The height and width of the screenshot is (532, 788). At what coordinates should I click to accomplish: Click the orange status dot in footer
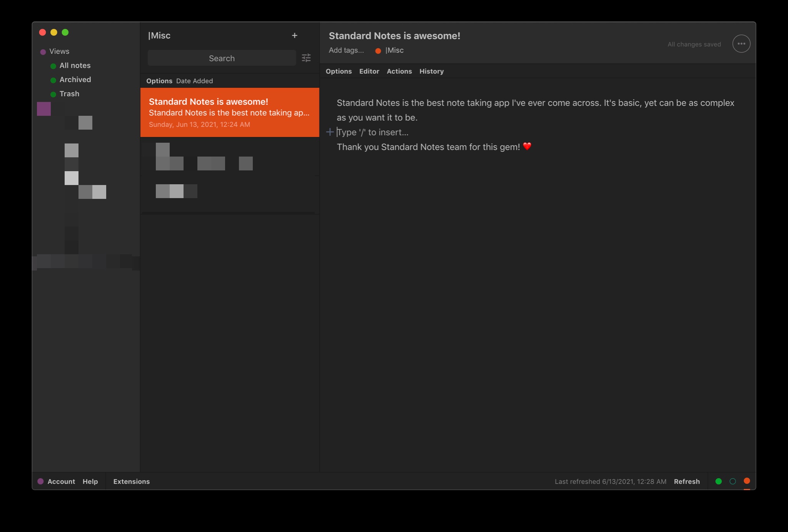coord(747,481)
